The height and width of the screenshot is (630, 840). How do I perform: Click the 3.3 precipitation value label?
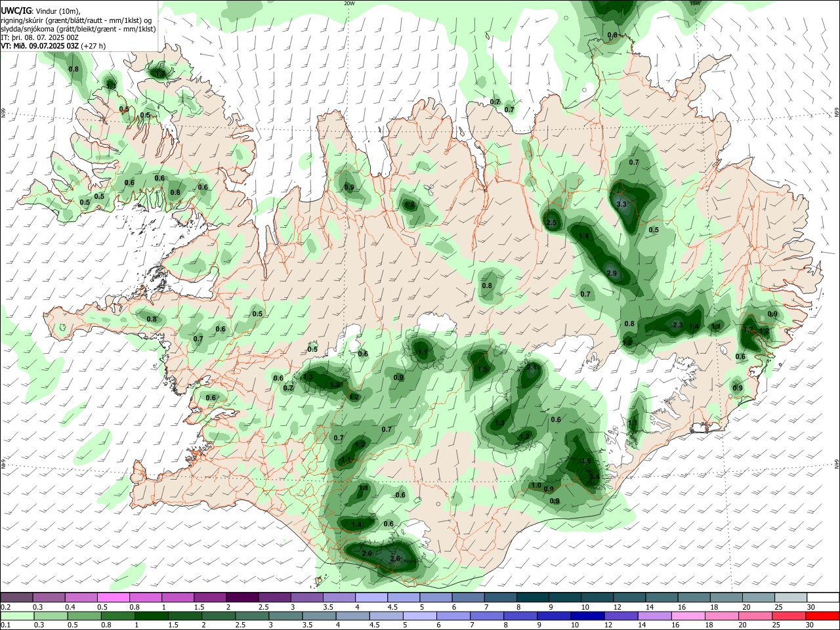pyautogui.click(x=622, y=204)
